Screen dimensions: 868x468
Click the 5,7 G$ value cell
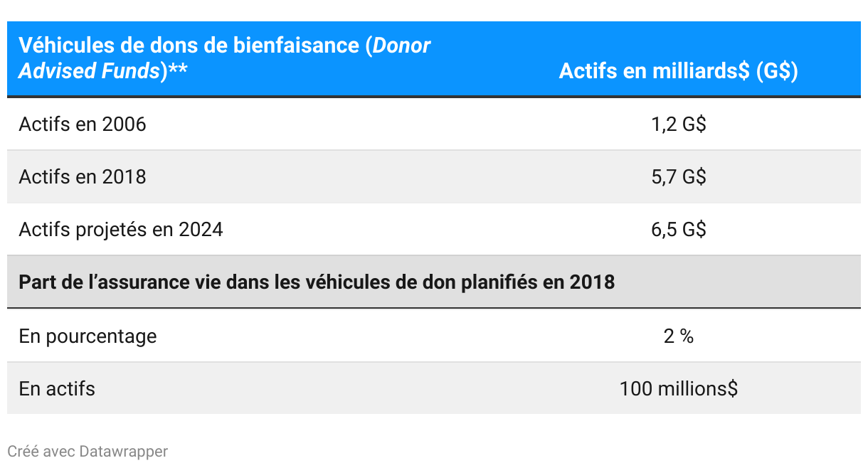pyautogui.click(x=678, y=176)
